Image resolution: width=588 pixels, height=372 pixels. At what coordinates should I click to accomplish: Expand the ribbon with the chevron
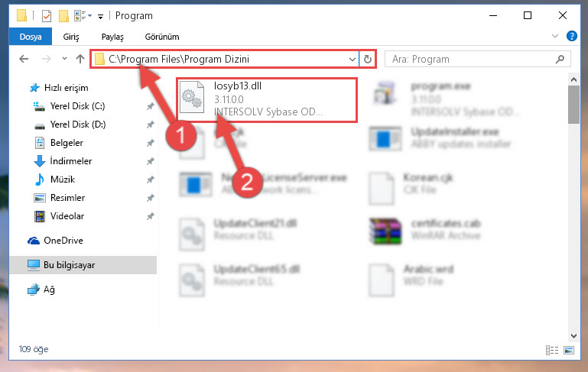[555, 36]
